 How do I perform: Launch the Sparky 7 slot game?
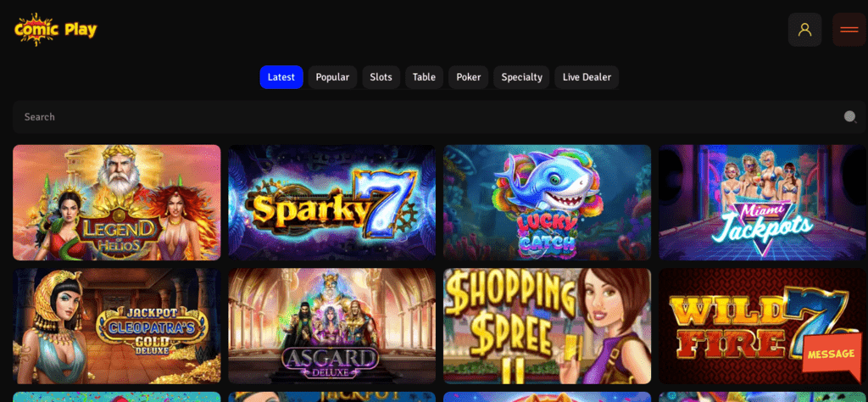pyautogui.click(x=332, y=203)
